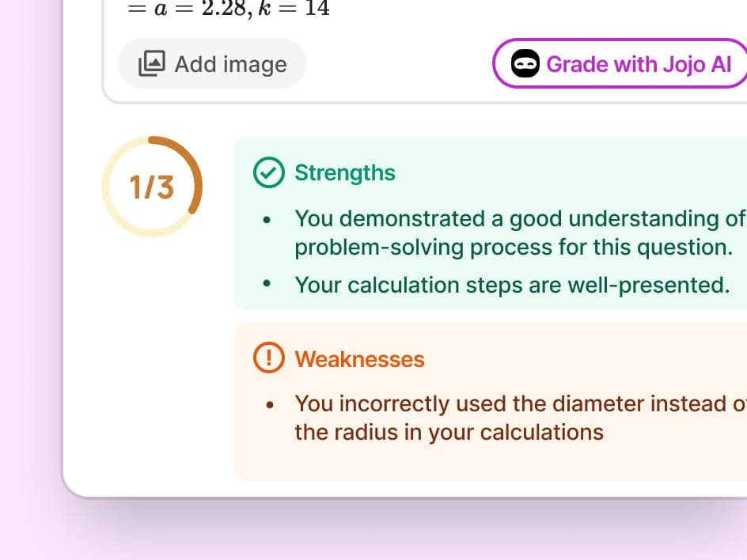
Task: Click the picture icon beside Add image
Action: pyautogui.click(x=152, y=63)
